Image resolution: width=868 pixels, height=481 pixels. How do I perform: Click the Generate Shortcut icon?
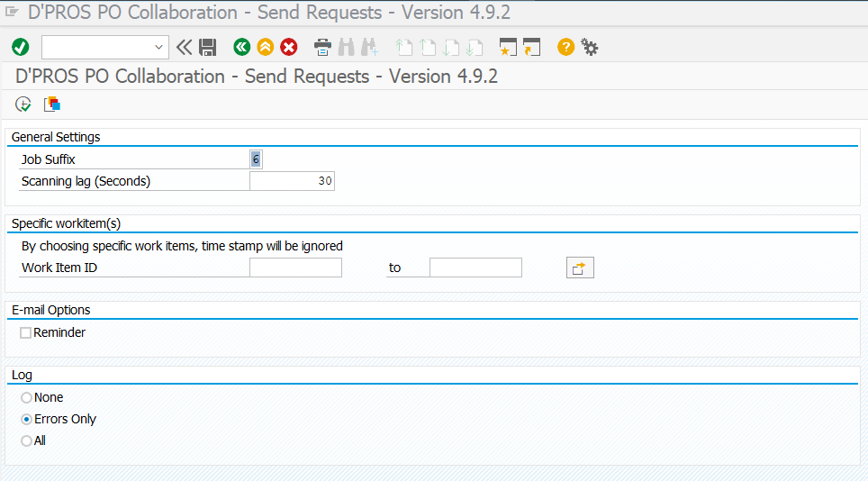531,47
